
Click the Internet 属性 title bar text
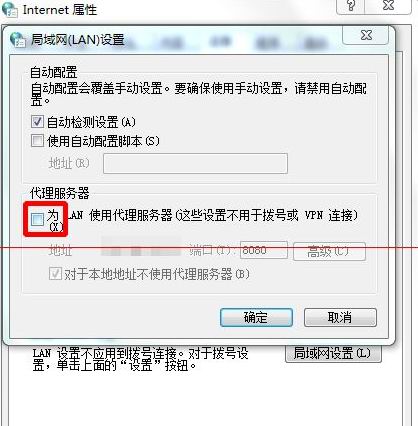click(x=60, y=9)
